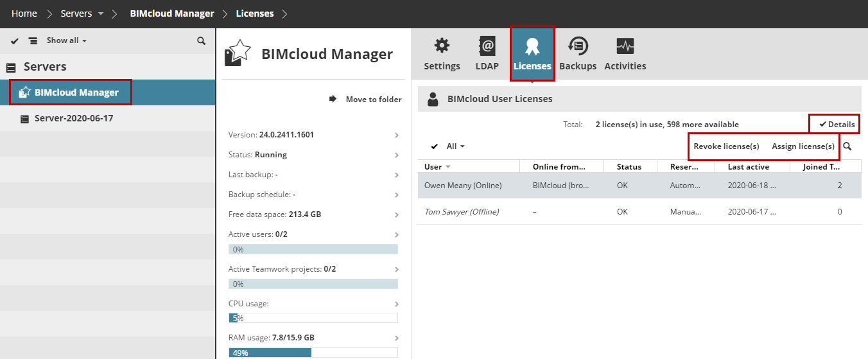Screen dimensions: 868x359
Task: Click the sidebar search magnifier icon
Action: pos(201,40)
